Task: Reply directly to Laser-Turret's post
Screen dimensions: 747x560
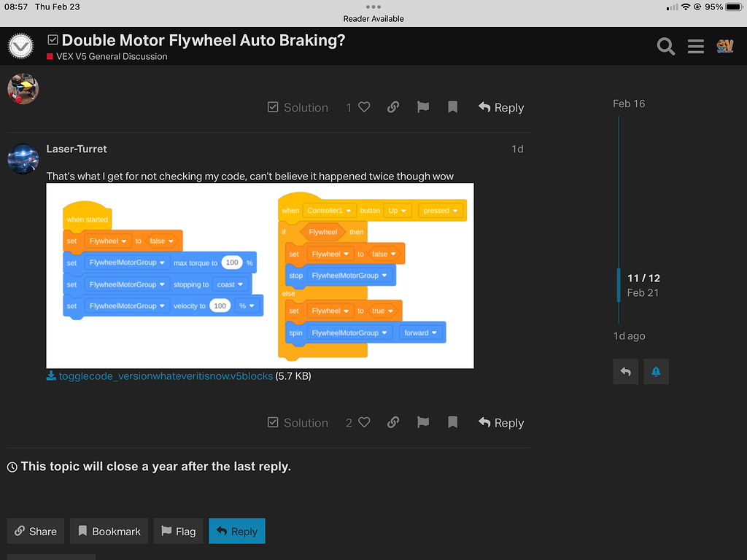Action: [x=500, y=422]
